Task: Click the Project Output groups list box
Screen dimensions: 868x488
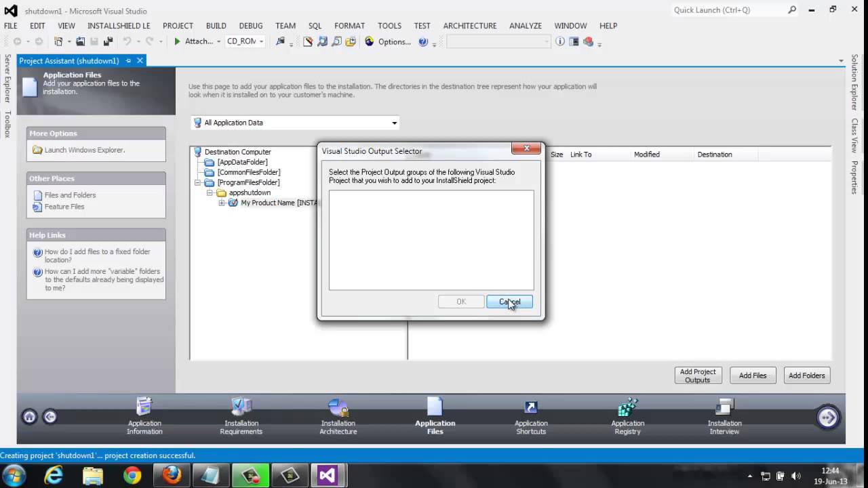Action: pos(431,240)
